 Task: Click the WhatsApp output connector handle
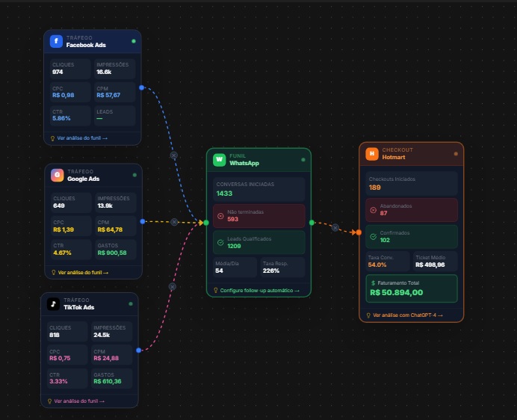(312, 223)
